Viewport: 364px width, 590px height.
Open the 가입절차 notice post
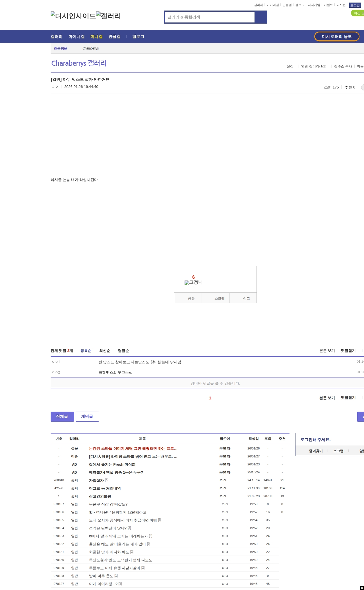pos(96,480)
